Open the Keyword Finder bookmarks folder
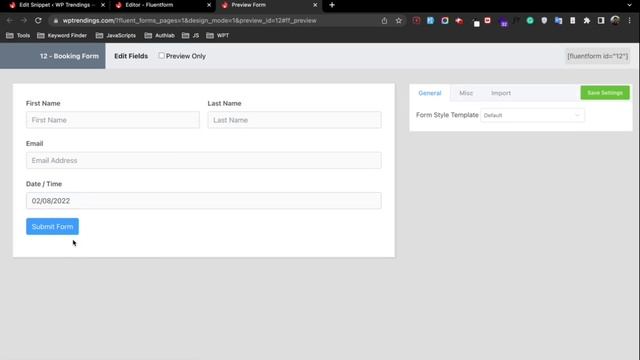Viewport: 640px width, 360px height. [62, 36]
